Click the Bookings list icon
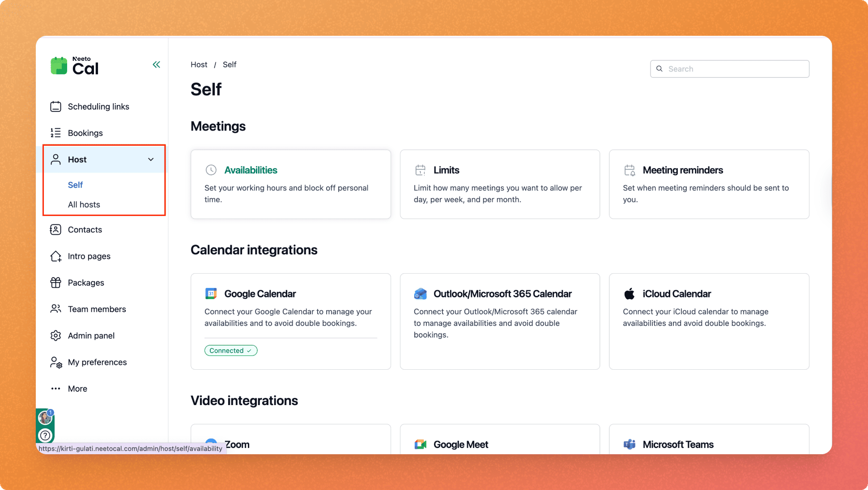Image resolution: width=868 pixels, height=490 pixels. pyautogui.click(x=55, y=133)
